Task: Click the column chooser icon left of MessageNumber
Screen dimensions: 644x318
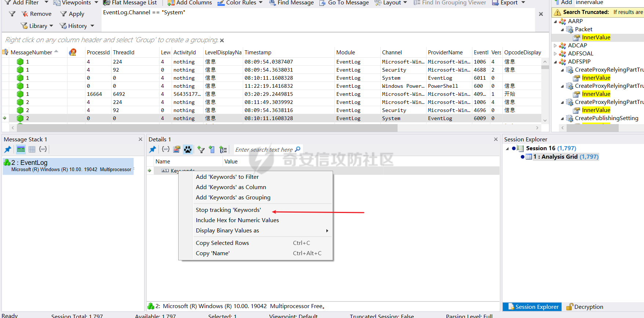Action: [5, 53]
